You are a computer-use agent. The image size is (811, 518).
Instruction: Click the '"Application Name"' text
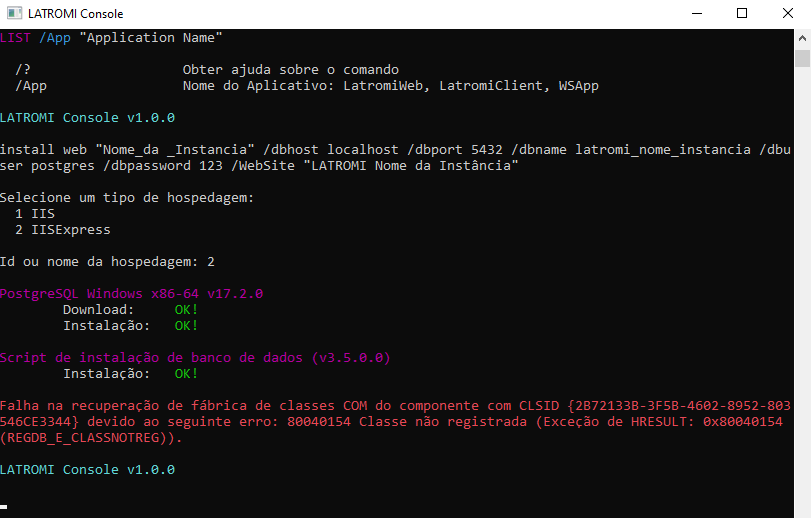pyautogui.click(x=151, y=38)
